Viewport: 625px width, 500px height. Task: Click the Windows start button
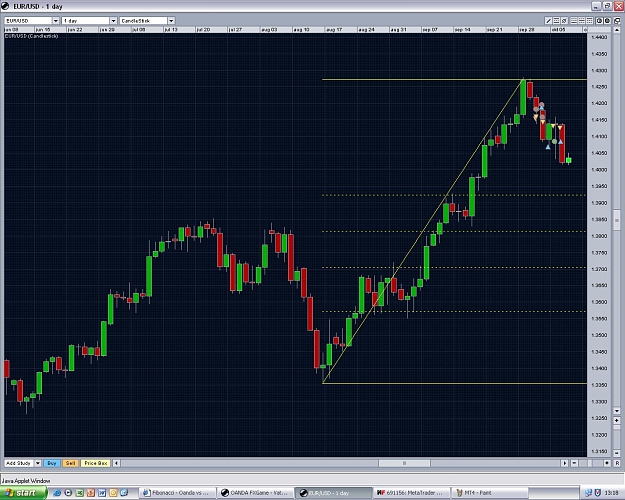click(x=23, y=493)
